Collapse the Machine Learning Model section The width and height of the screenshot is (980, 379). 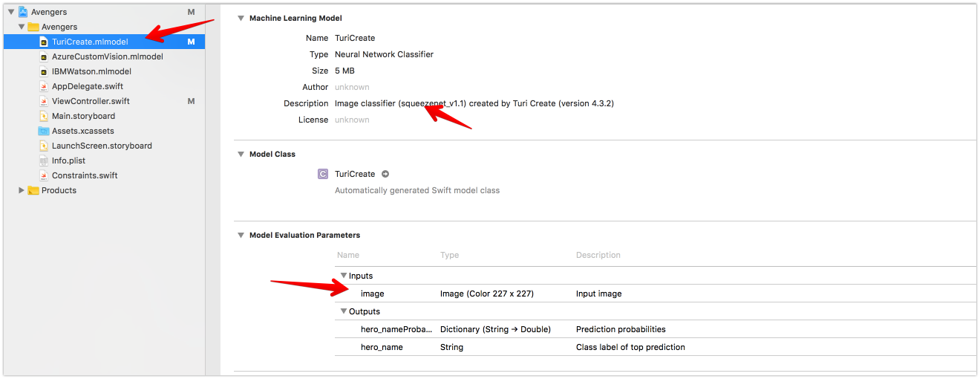241,18
